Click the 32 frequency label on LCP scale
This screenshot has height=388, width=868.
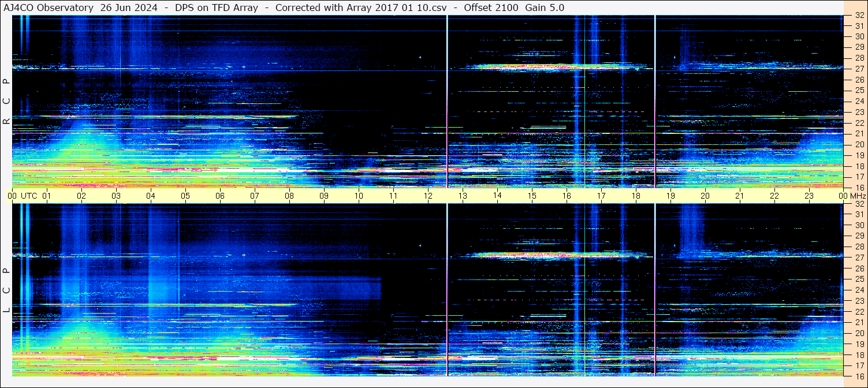(859, 204)
